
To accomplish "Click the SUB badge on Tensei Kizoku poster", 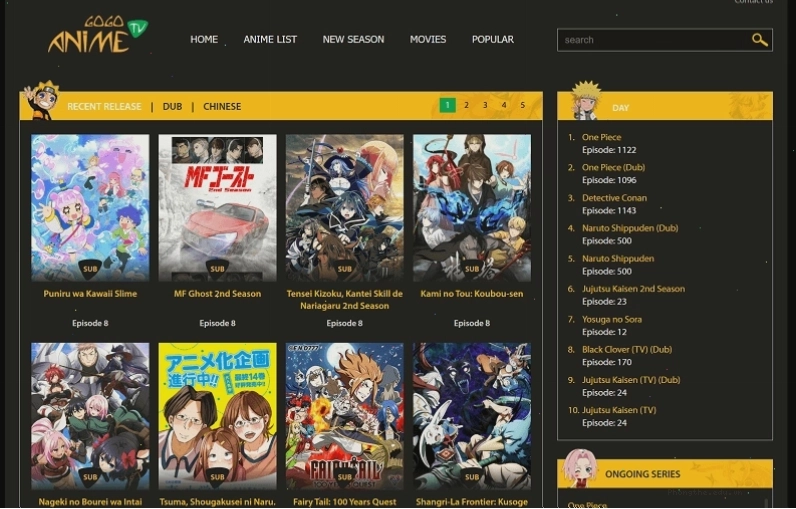I will [x=345, y=269].
